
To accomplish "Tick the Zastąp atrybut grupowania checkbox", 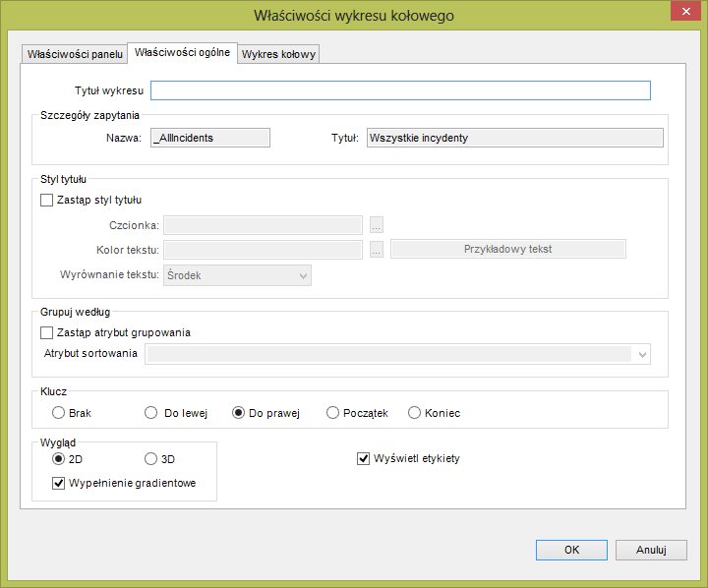I will tap(46, 332).
